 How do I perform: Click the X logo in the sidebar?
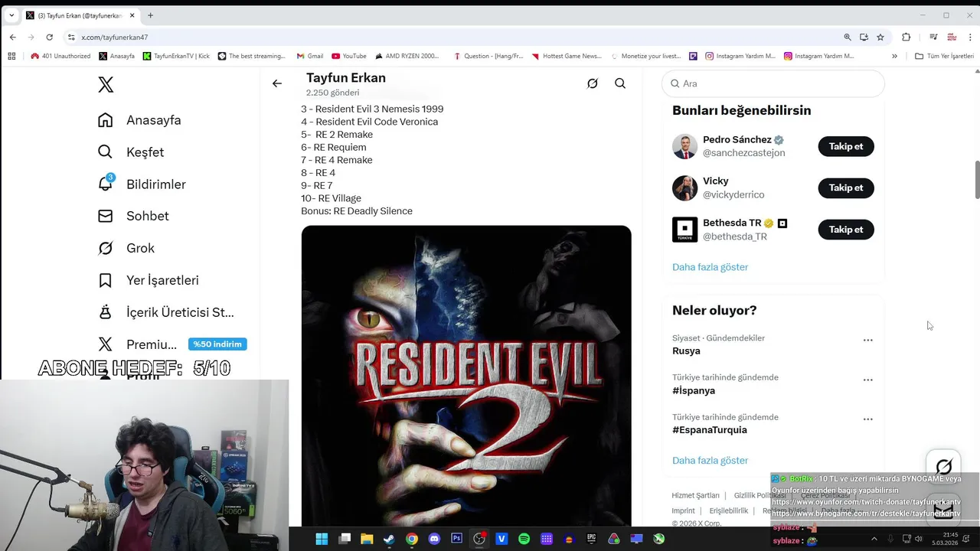pyautogui.click(x=106, y=84)
